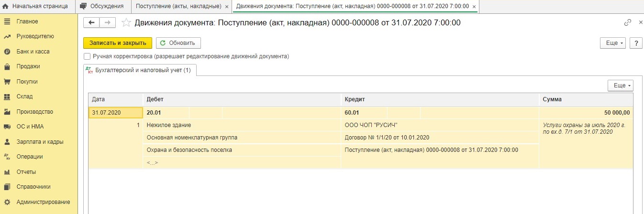Expand the collapsed <...> debit row
Screen dimensions: 644x214
[153, 162]
